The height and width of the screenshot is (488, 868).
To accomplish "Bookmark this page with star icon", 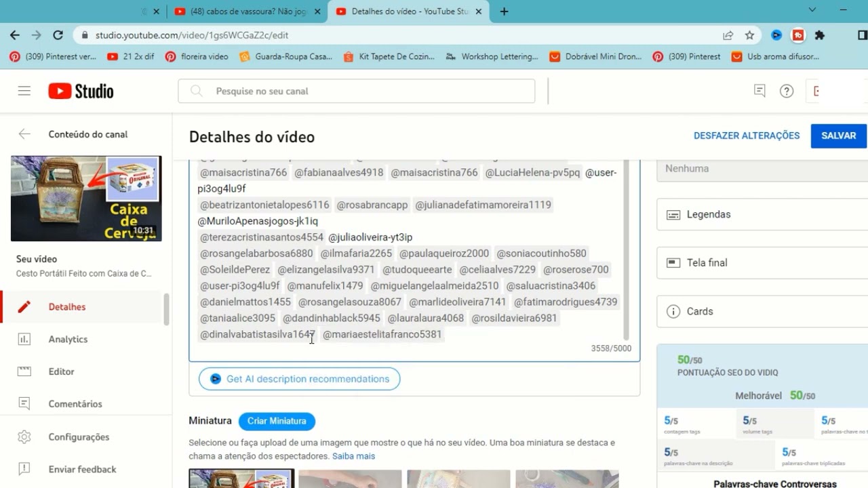I will coord(749,35).
